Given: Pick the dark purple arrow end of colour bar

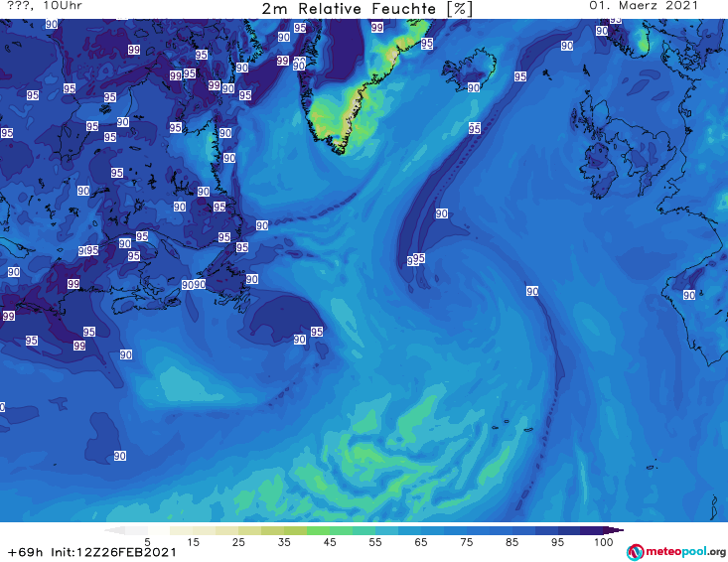Looking at the screenshot, I should pos(614,530).
